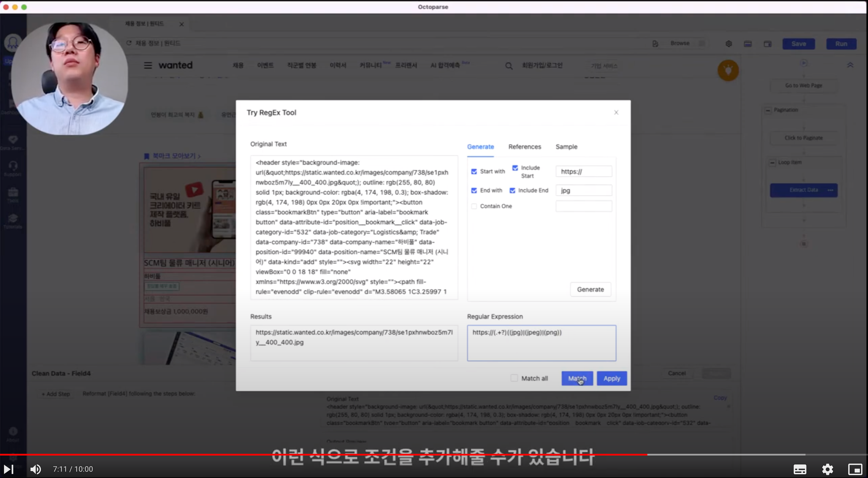
Task: Click the Cancel button in Clean Data panel
Action: click(677, 373)
